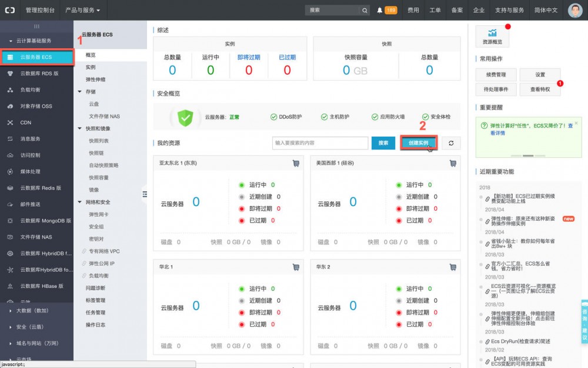Click the 即将过期 link in 实例 summary

(249, 58)
